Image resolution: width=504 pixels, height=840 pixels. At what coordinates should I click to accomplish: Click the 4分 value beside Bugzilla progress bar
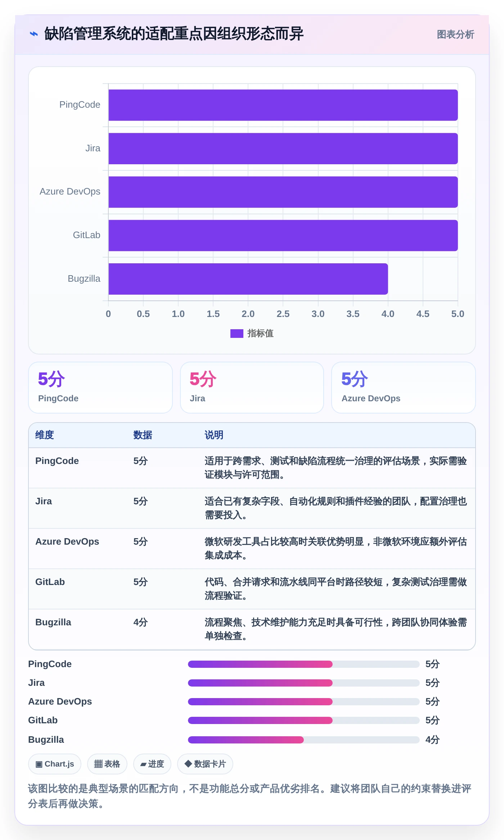(x=432, y=740)
